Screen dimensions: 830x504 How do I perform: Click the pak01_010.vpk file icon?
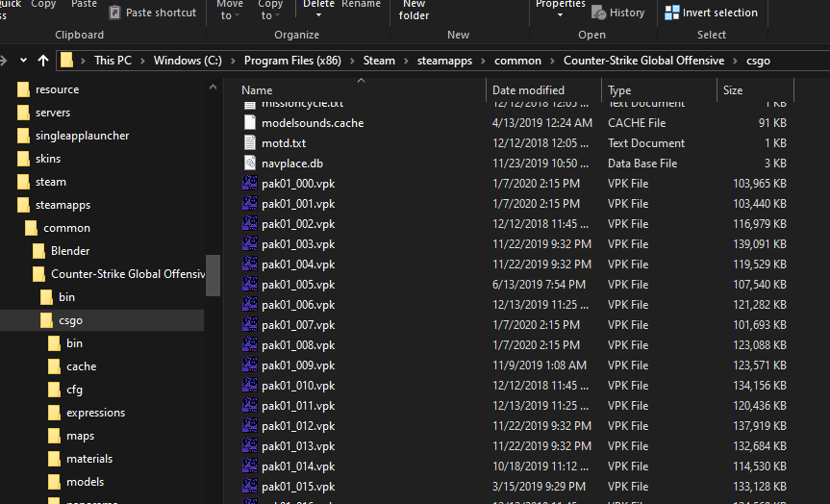coord(250,385)
